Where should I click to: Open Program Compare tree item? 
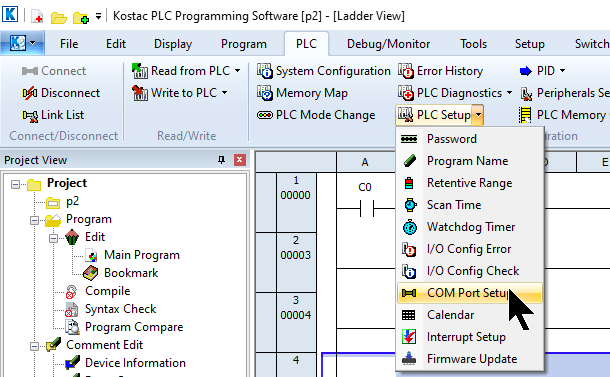(134, 327)
